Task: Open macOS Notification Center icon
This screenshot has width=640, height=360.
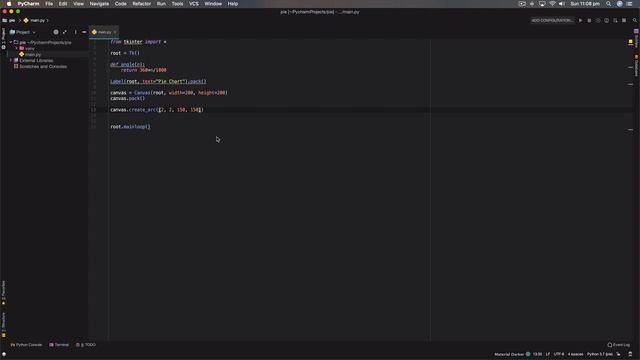Action: [629, 4]
